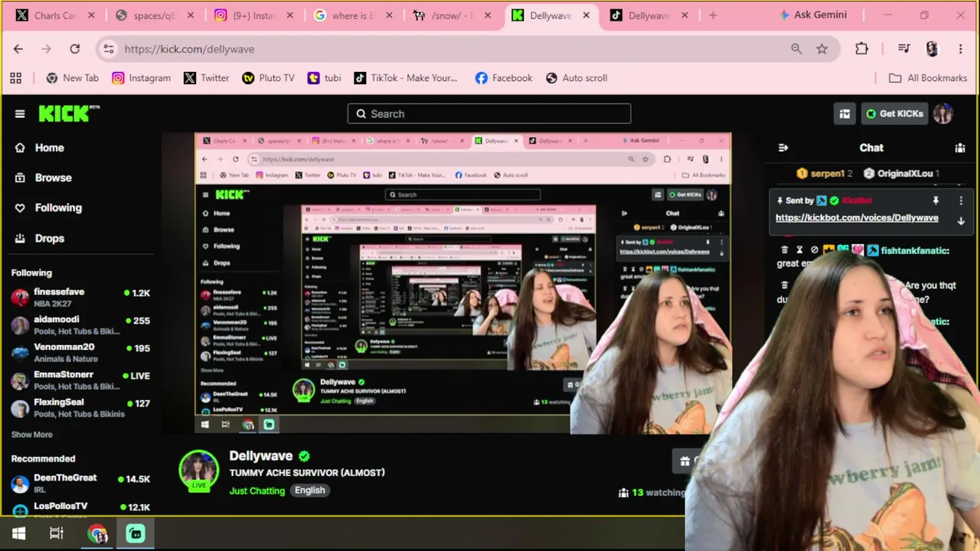Open a new browser tab
The height and width of the screenshot is (551, 980).
click(713, 15)
